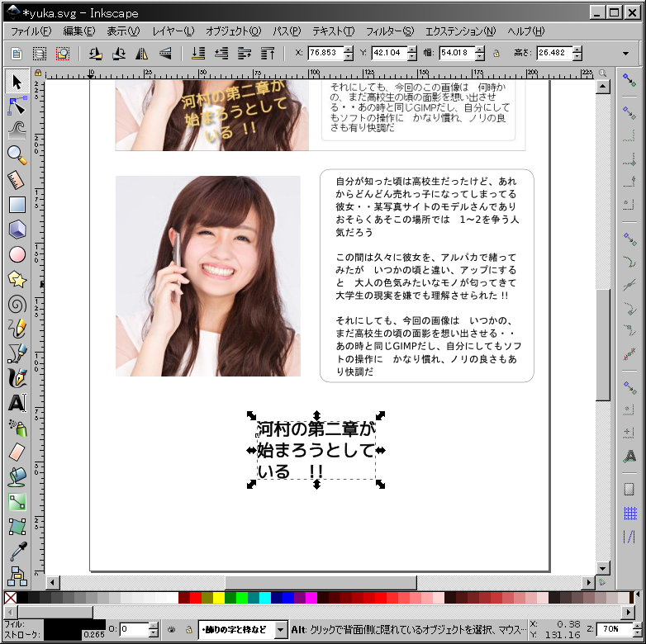This screenshot has height=644, width=646.
Task: Pick the yellow palette swatch
Action: tap(219, 598)
